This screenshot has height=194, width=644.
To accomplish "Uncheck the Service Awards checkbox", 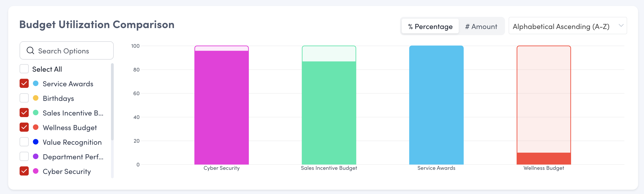I will (24, 84).
